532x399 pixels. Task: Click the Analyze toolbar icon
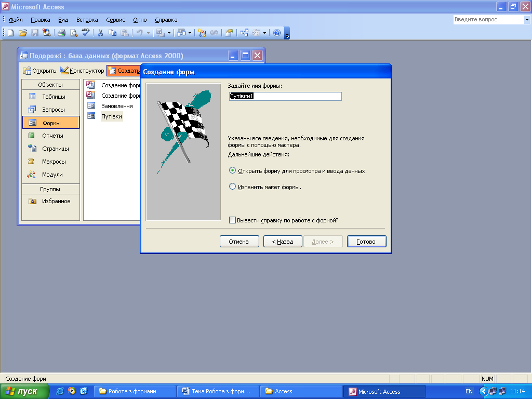[x=181, y=33]
